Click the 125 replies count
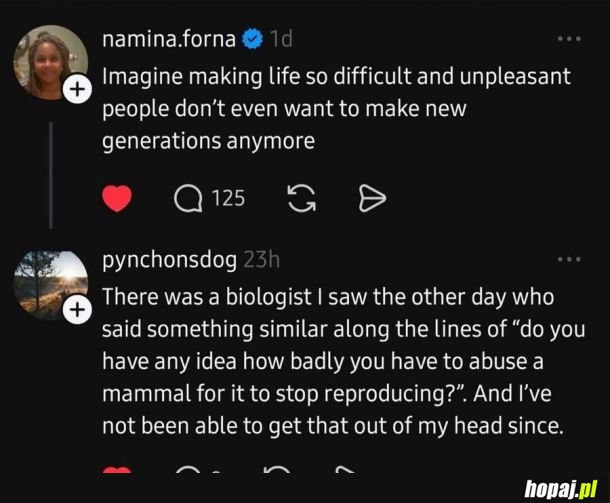The image size is (610, 503). coord(228,198)
